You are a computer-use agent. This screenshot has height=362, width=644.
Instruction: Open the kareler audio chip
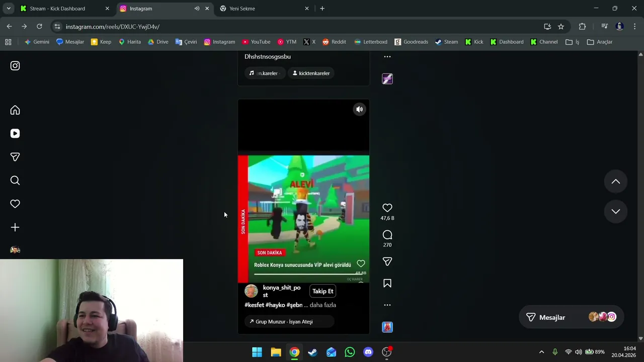click(265, 73)
